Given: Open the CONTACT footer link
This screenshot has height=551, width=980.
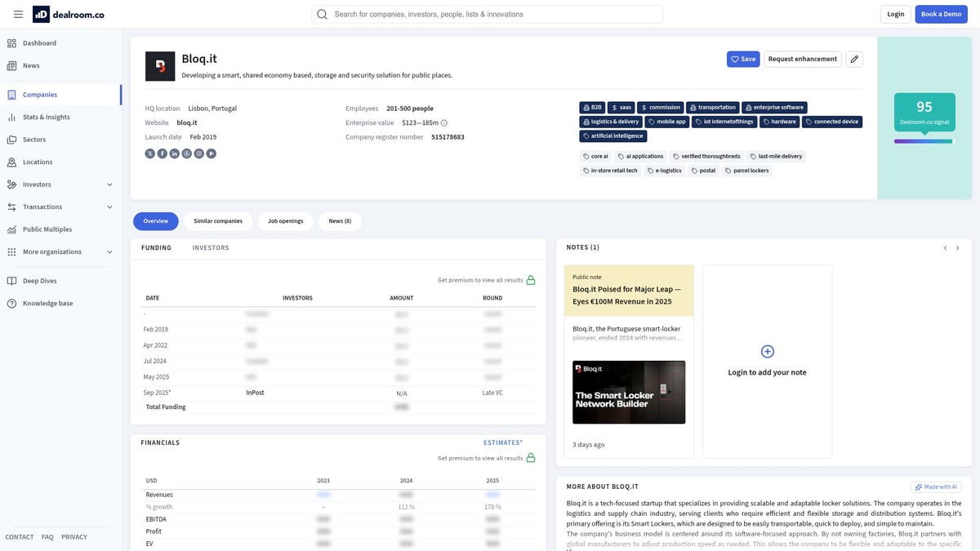Looking at the screenshot, I should click(x=20, y=537).
